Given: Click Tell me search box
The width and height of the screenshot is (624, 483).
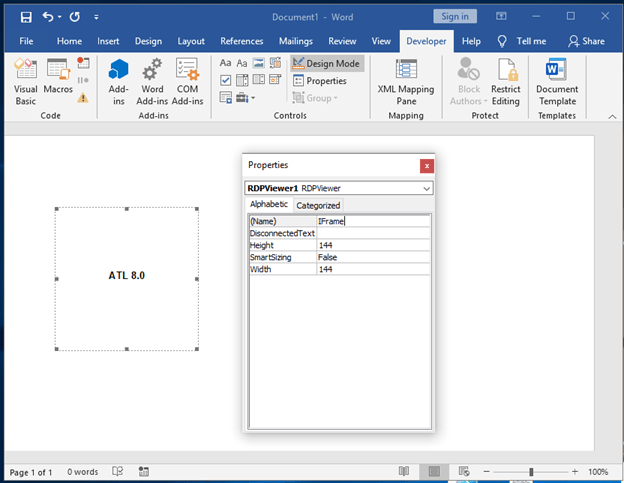Looking at the screenshot, I should 522,41.
